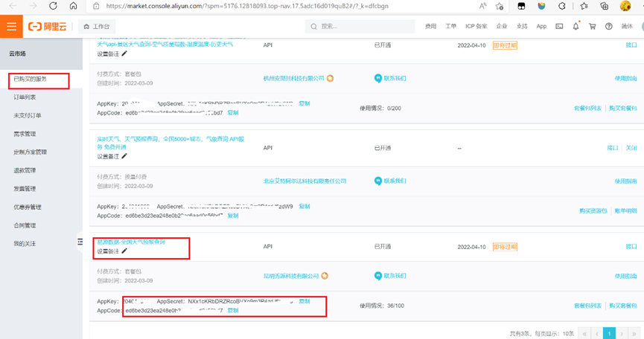The width and height of the screenshot is (644, 339).
Task: Collapse the sidebar with the handle
Action: tap(80, 242)
